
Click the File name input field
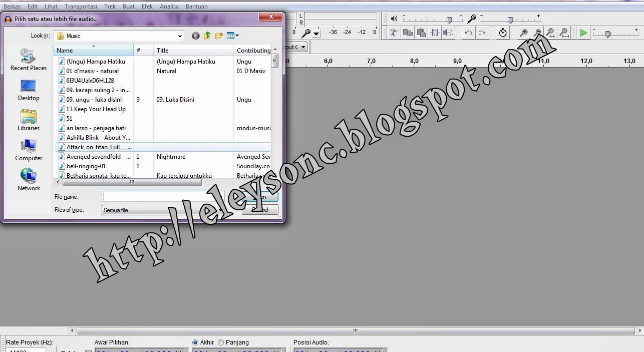coord(163,197)
